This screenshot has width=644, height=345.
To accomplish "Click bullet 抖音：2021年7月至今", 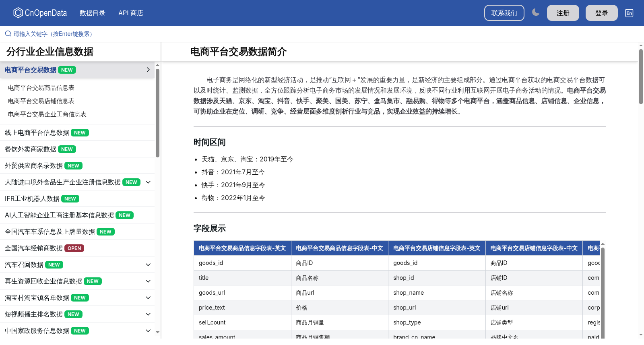I will pyautogui.click(x=233, y=172).
